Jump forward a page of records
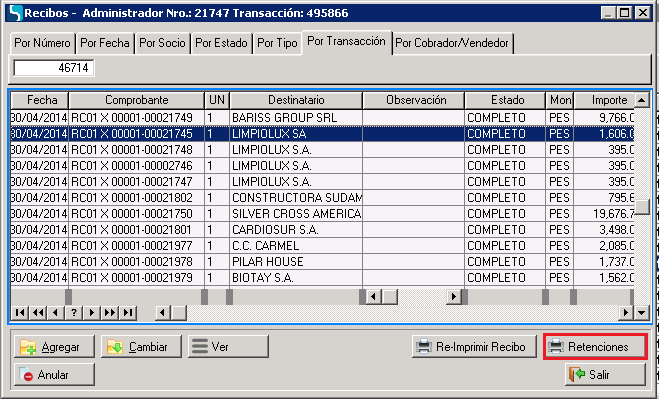The height and width of the screenshot is (399, 659). click(x=110, y=312)
